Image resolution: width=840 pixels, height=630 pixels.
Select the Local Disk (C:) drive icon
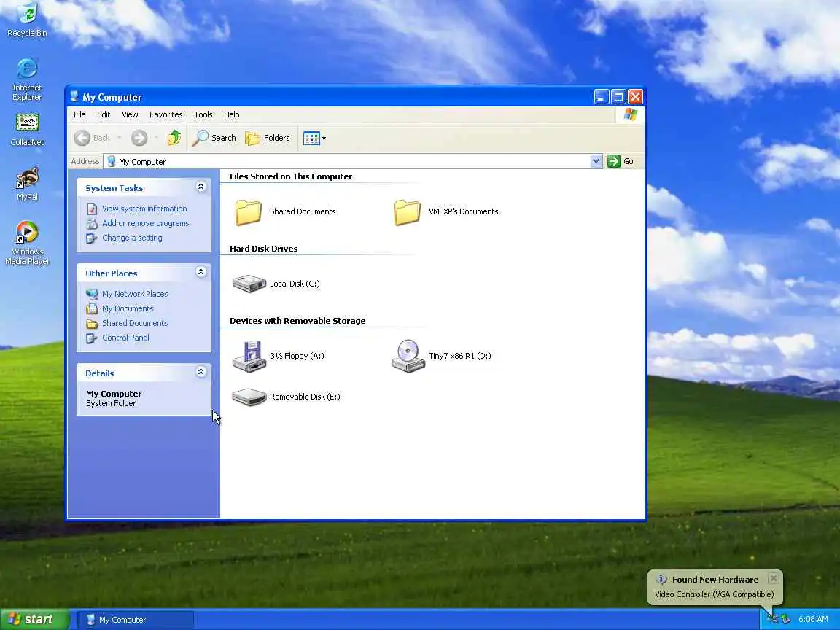click(x=249, y=284)
